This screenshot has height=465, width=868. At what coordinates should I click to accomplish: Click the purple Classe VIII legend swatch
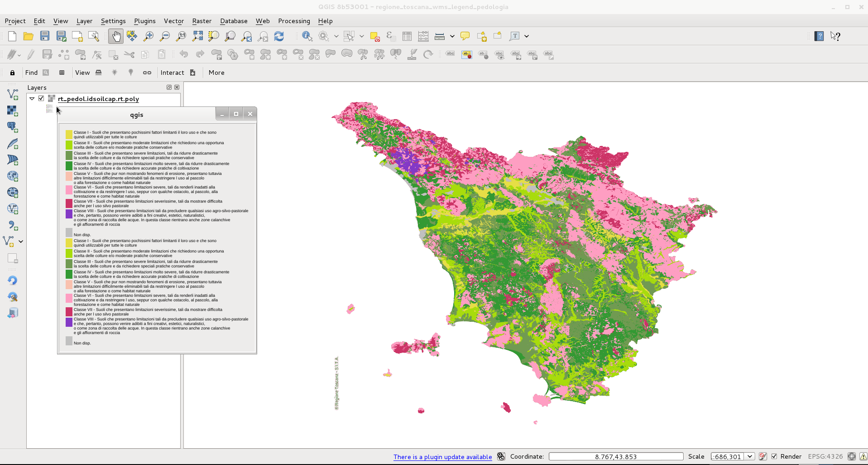tap(69, 213)
